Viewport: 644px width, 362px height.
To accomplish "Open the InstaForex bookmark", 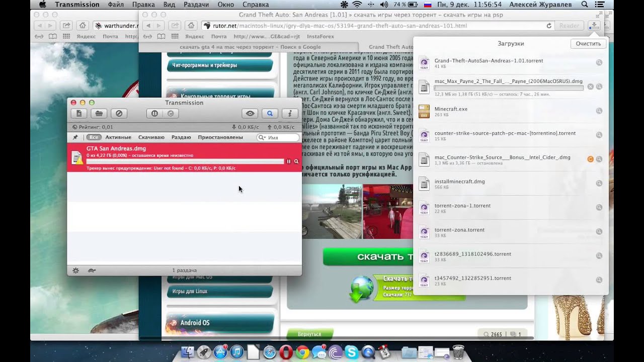I will point(321,36).
